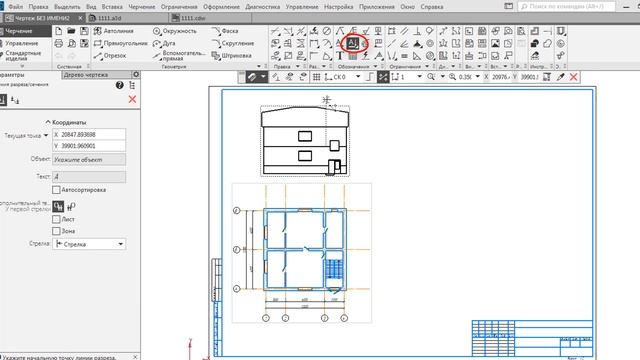Open the Текущая точка dropdown arrow
This screenshot has width=640, height=360.
pyautogui.click(x=46, y=136)
